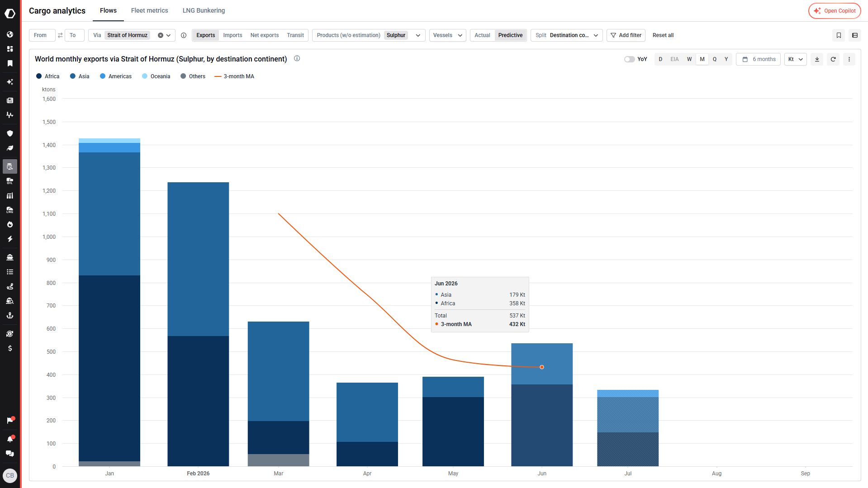Open the list view icon in sidebar
Screen dimensions: 868x488
(10, 272)
